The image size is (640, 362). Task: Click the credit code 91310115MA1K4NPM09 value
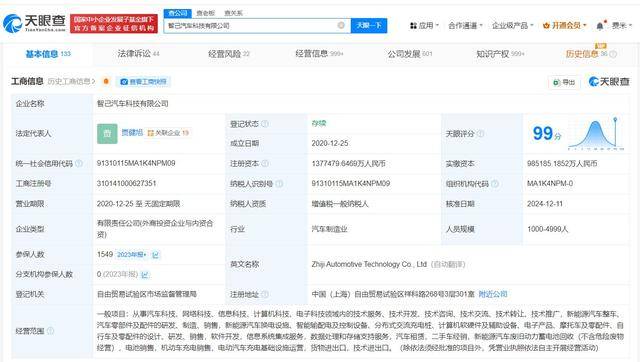(136, 163)
